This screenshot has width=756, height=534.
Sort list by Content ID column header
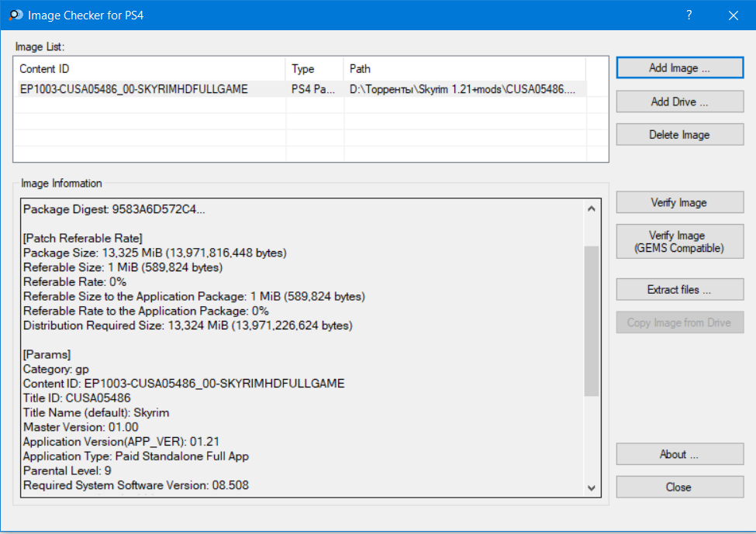pos(150,69)
